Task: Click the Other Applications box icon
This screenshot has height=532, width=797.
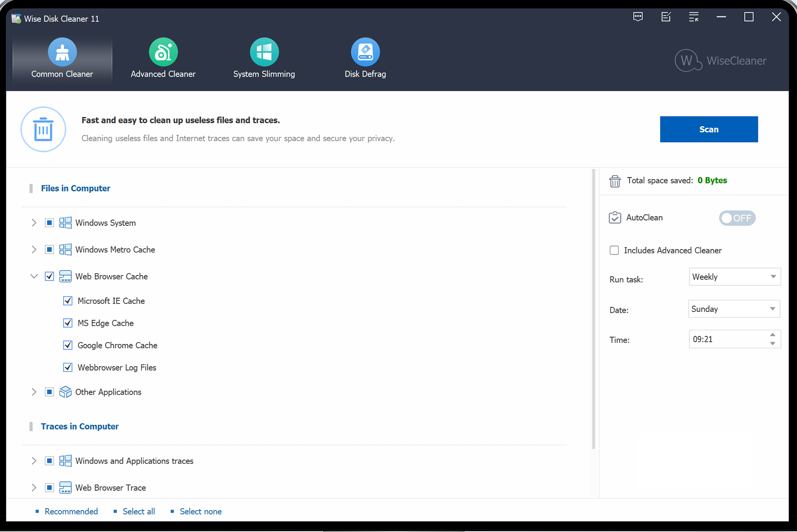Action: 65,392
